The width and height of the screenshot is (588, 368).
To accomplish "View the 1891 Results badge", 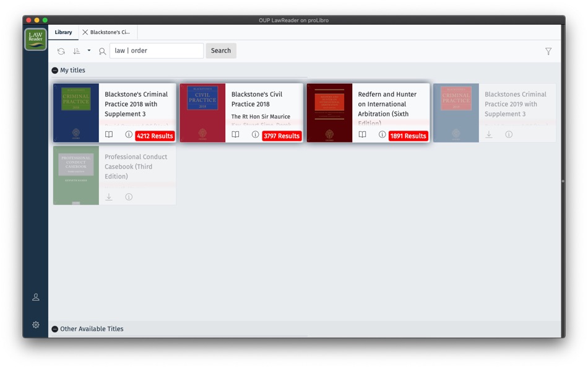I will point(409,136).
